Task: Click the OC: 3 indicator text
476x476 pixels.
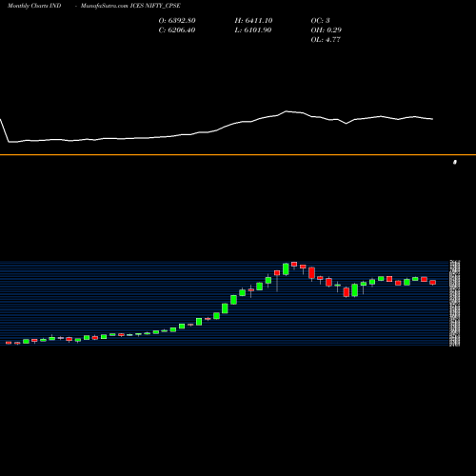Action: pos(320,21)
